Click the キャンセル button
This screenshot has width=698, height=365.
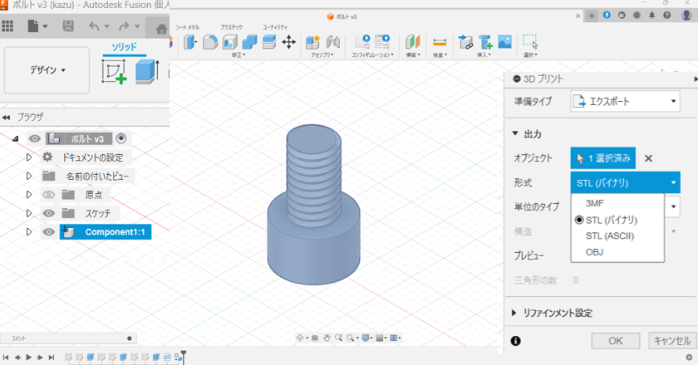pos(672,341)
